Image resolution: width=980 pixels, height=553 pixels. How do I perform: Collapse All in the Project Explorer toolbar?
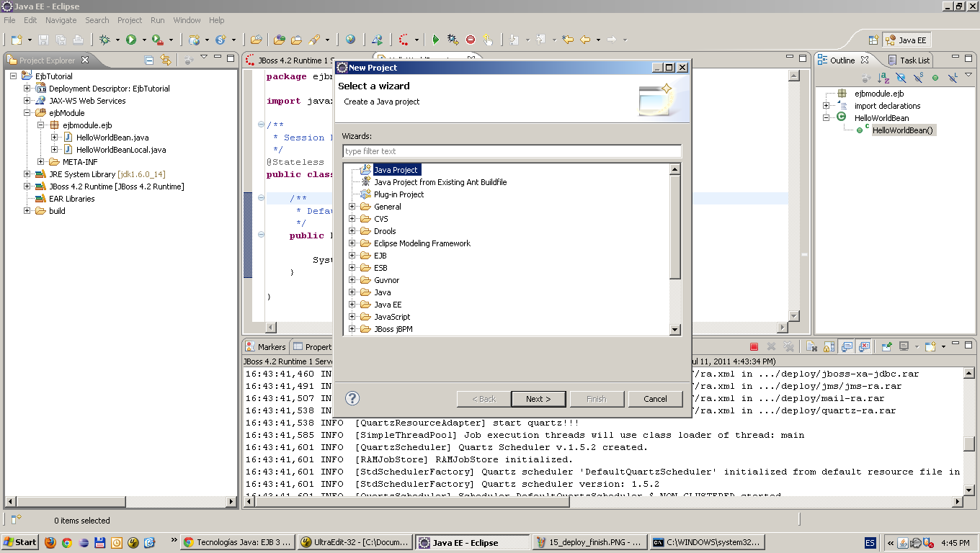(x=147, y=61)
